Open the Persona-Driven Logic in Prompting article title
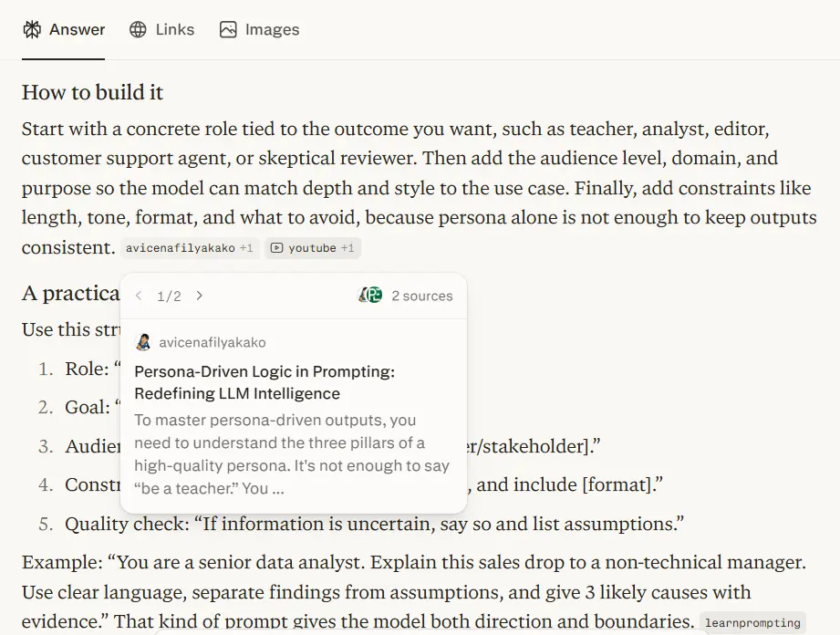840x635 pixels. click(x=264, y=382)
